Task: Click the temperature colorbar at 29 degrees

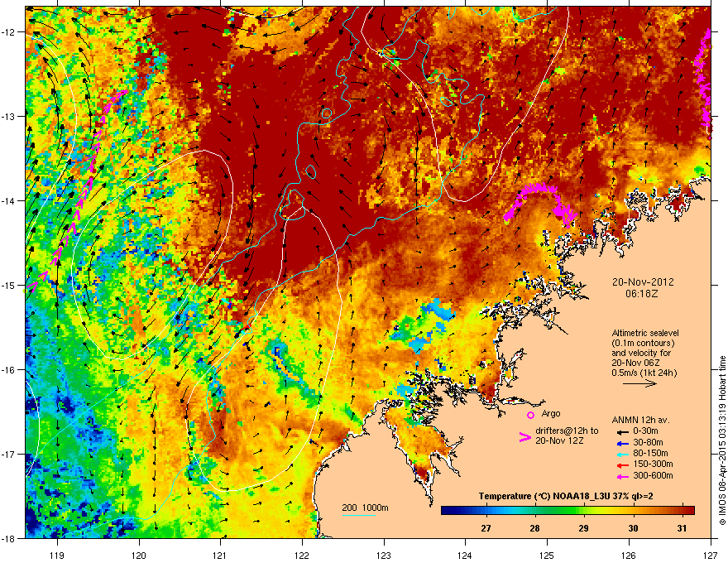Action: [584, 510]
